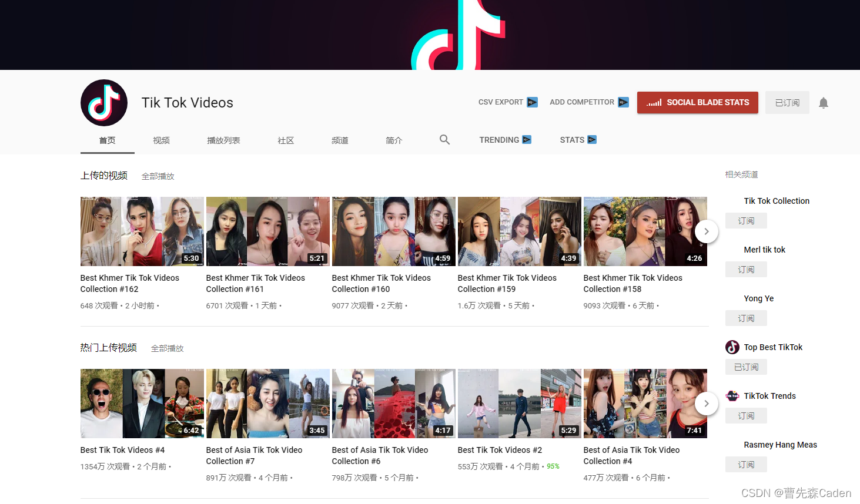Open Social Blade Stats button

tap(698, 103)
